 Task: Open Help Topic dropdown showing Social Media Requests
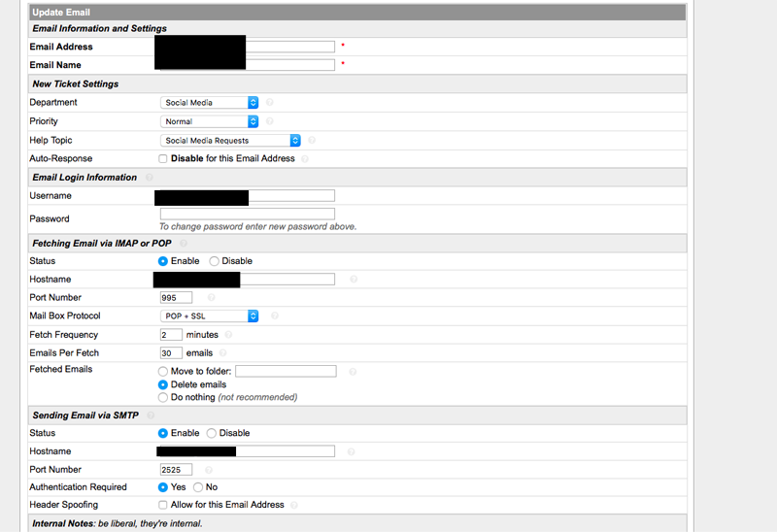230,141
